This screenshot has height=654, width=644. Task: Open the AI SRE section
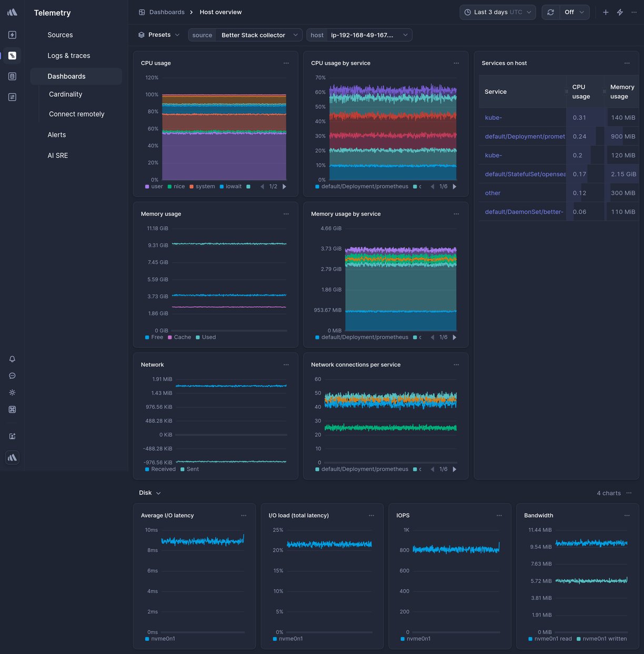tap(58, 155)
